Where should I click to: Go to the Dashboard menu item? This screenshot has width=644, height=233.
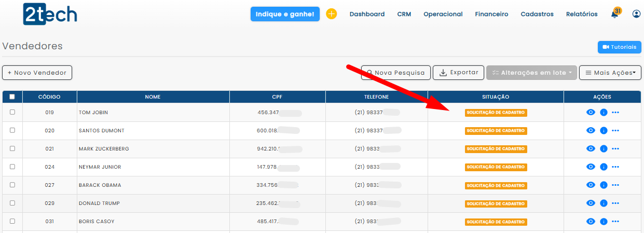[367, 14]
